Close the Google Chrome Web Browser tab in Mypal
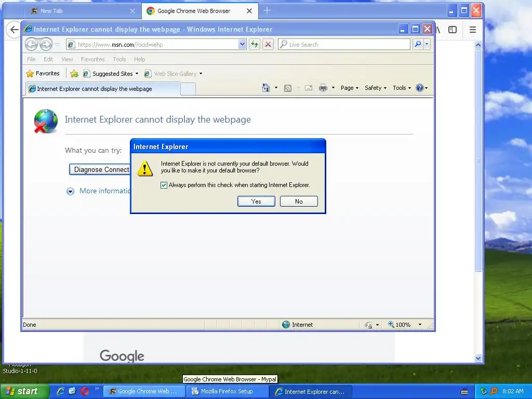Screen dimensions: 532x399 tap(249, 11)
